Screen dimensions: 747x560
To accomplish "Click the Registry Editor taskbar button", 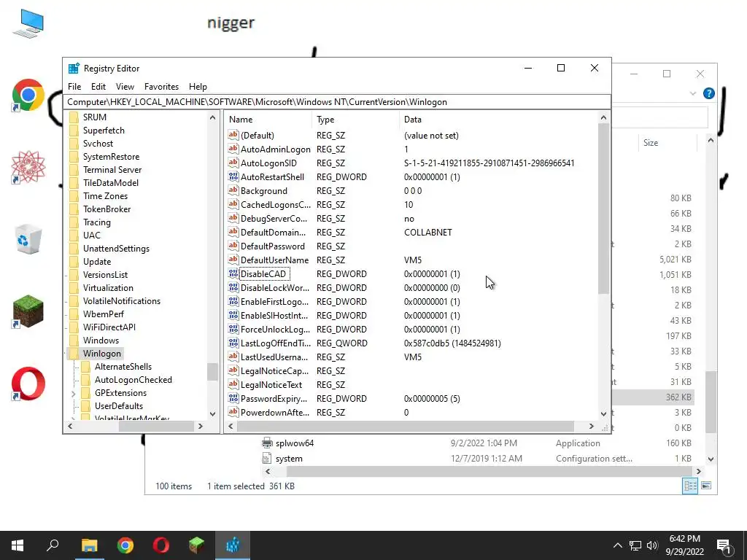I will (x=233, y=545).
